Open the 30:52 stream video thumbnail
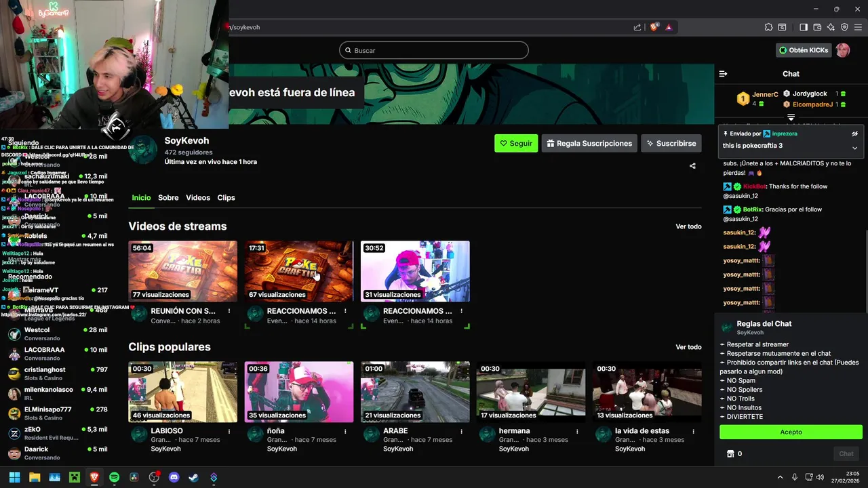This screenshot has width=868, height=488. pyautogui.click(x=415, y=271)
